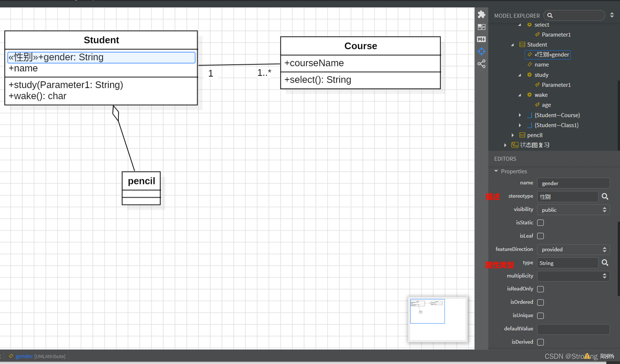Click the stereotype input field
The height and width of the screenshot is (364, 620).
pyautogui.click(x=567, y=197)
